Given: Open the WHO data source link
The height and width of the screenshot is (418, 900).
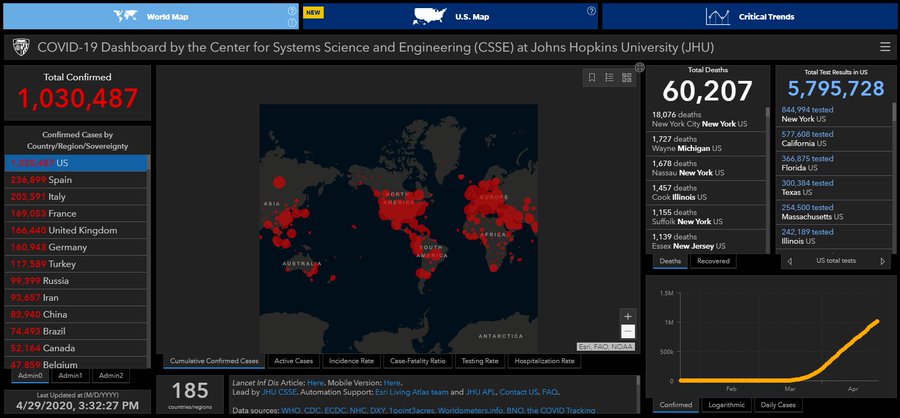Looking at the screenshot, I should coord(291,411).
